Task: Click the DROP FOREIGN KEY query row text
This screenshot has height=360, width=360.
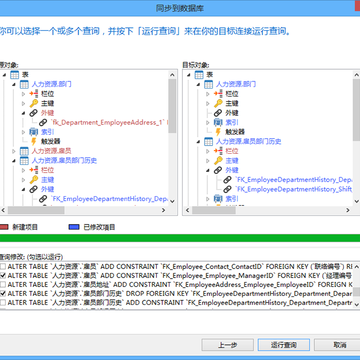Action: (180, 294)
